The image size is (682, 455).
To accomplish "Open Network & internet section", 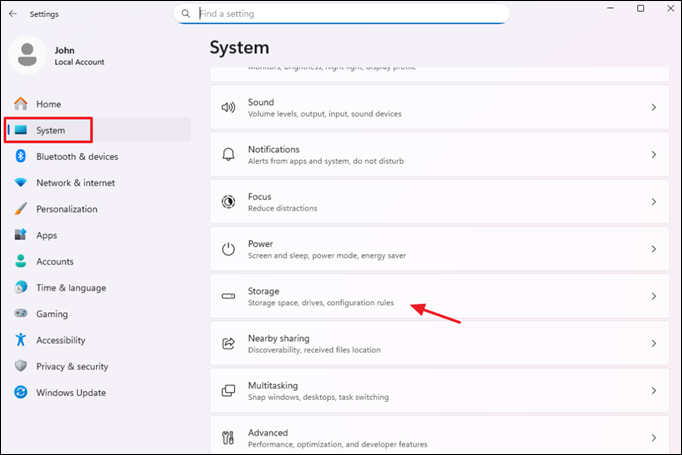I will pyautogui.click(x=98, y=183).
